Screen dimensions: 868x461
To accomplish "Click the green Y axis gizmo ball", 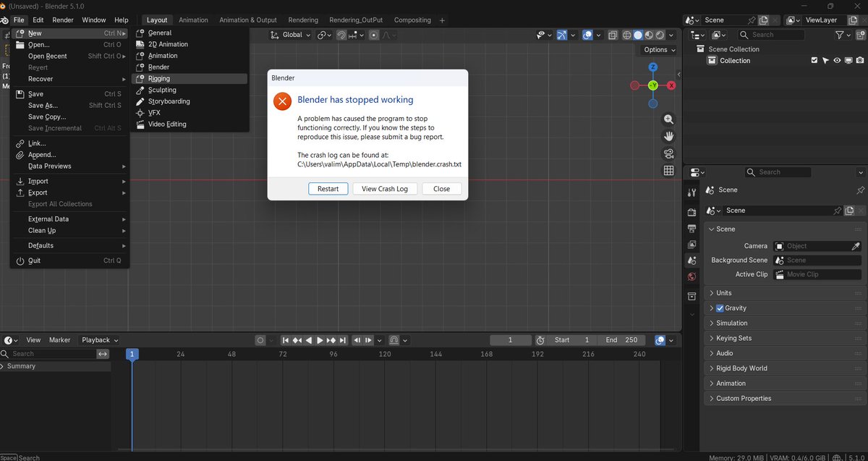I will [652, 85].
